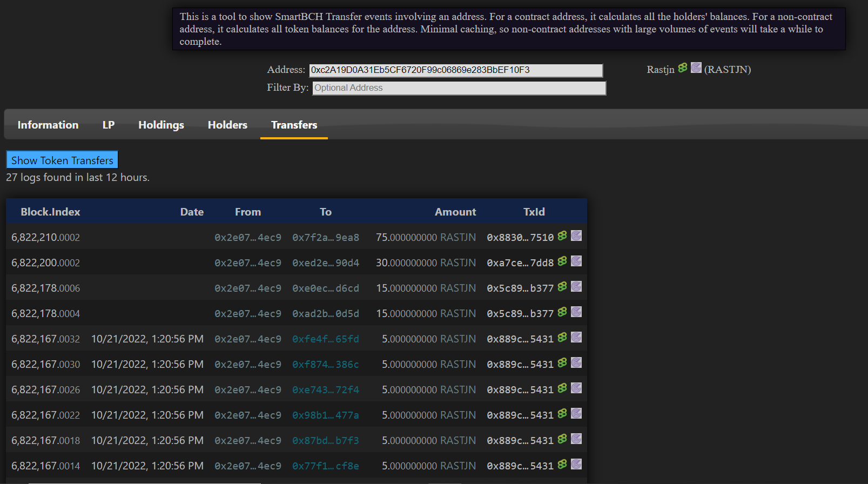Open TxId link 0x8830...7510
The width and height of the screenshot is (868, 484).
[x=520, y=237]
